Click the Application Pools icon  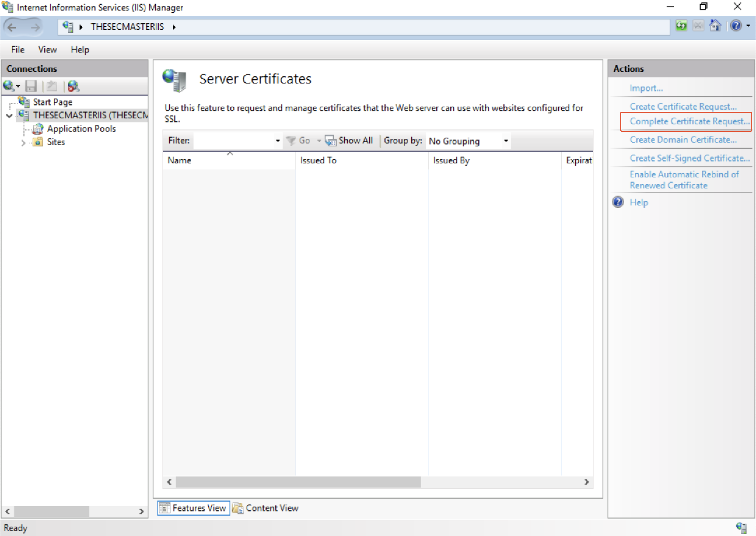click(x=38, y=129)
